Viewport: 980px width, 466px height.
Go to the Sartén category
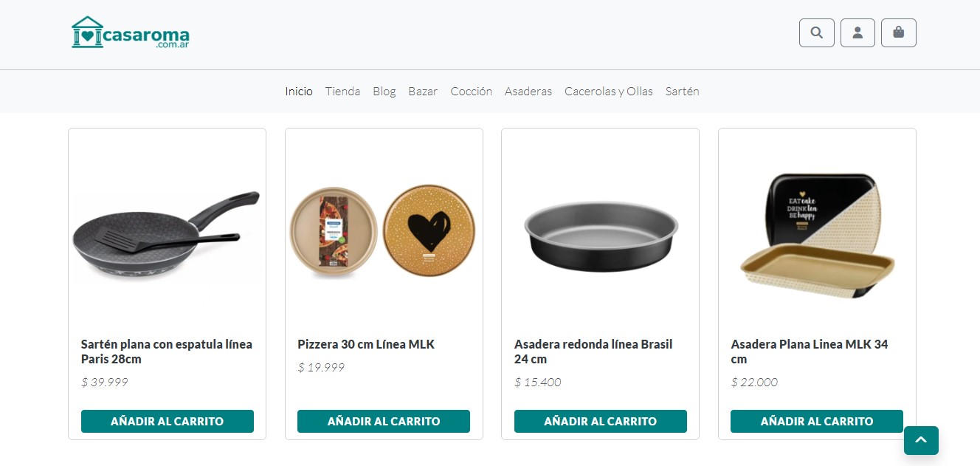pos(683,92)
